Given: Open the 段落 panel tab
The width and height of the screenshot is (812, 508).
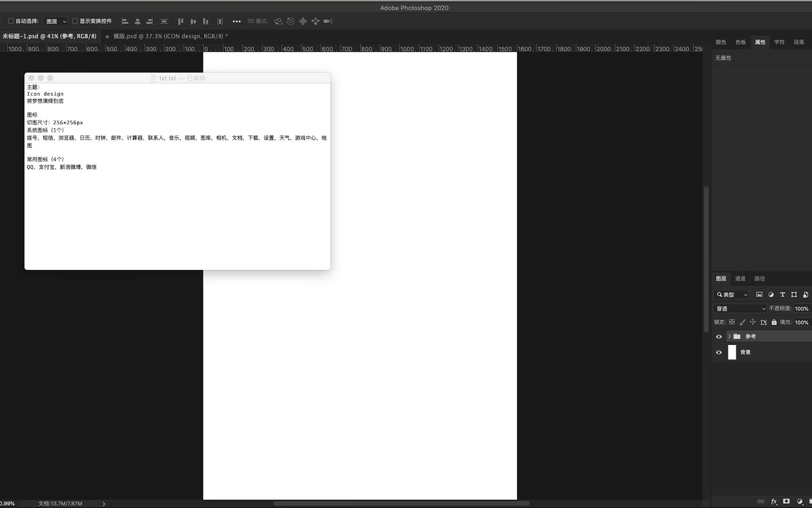Looking at the screenshot, I should pyautogui.click(x=799, y=42).
